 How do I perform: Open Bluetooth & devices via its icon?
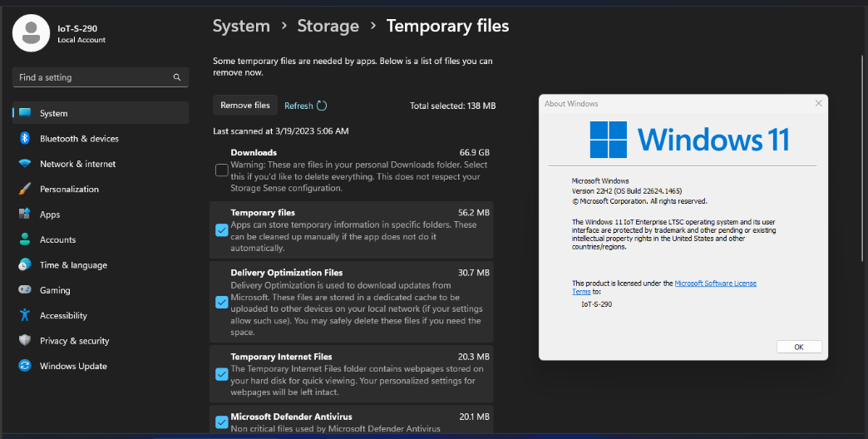click(x=25, y=138)
